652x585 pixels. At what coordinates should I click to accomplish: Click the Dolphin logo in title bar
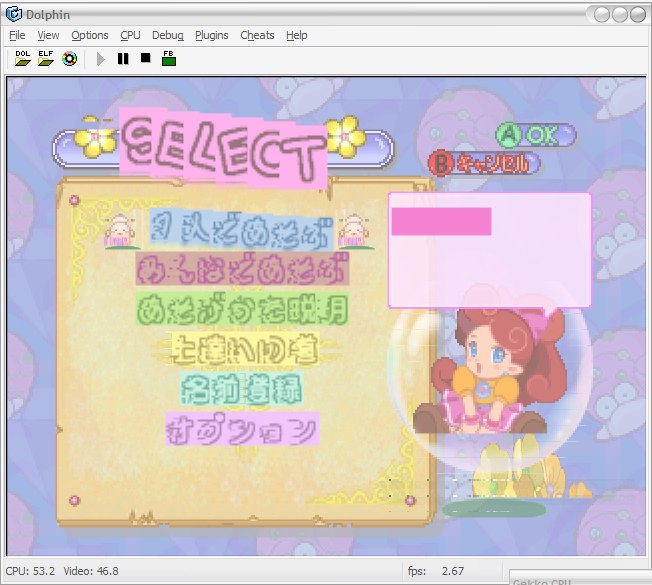pos(14,14)
